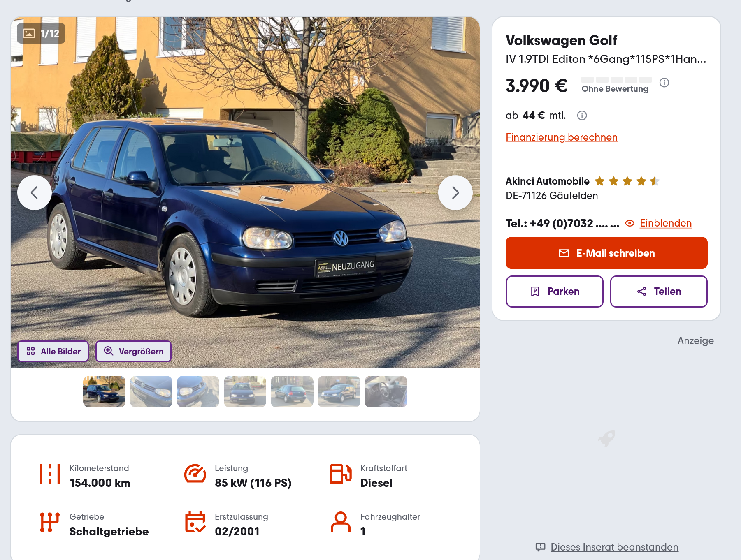Go to previous photo with left arrow
Screen dimensions: 741x560
point(35,192)
